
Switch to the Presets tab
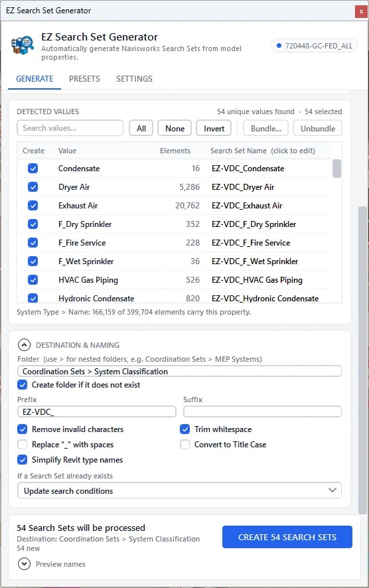(x=84, y=79)
